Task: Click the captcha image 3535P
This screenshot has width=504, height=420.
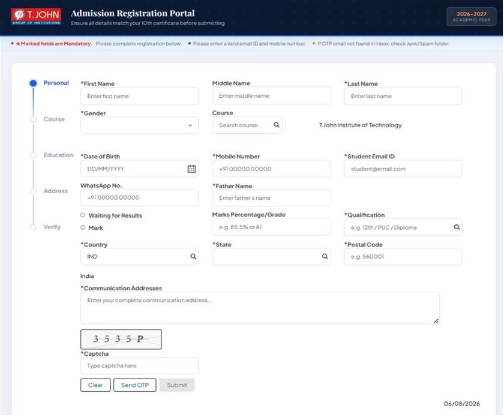Action: (121, 339)
